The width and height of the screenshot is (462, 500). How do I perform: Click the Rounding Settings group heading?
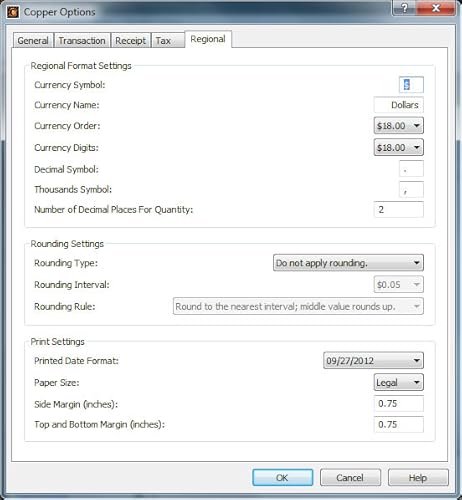(x=67, y=244)
